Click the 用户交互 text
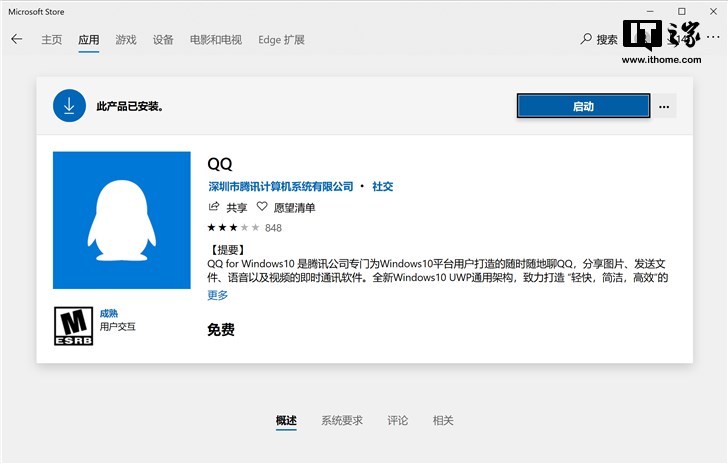The width and height of the screenshot is (728, 464). [x=117, y=327]
